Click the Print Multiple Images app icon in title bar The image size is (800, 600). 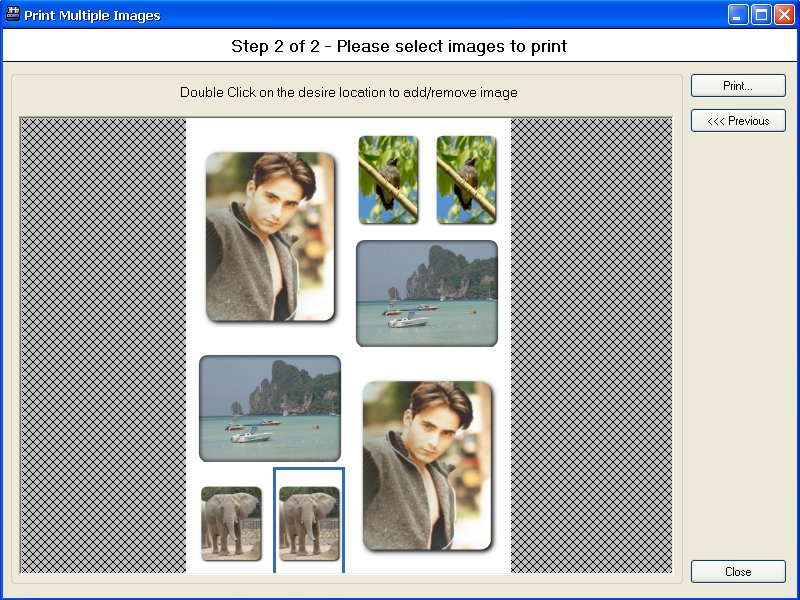click(x=13, y=14)
